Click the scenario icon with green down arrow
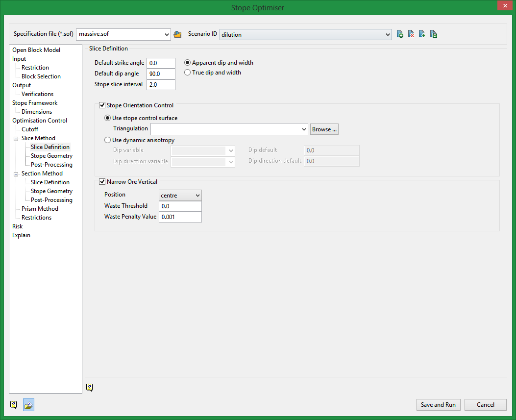This screenshot has width=516, height=420. [x=422, y=34]
